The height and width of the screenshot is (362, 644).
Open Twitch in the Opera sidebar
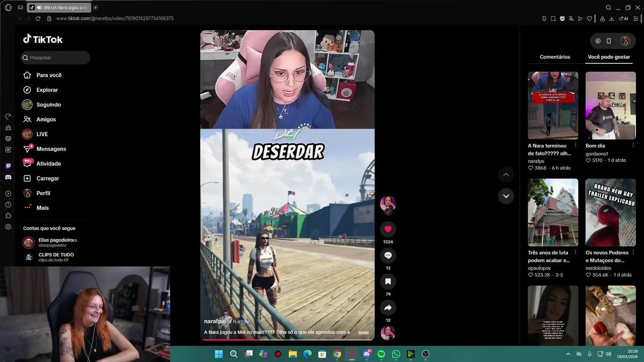click(x=8, y=166)
